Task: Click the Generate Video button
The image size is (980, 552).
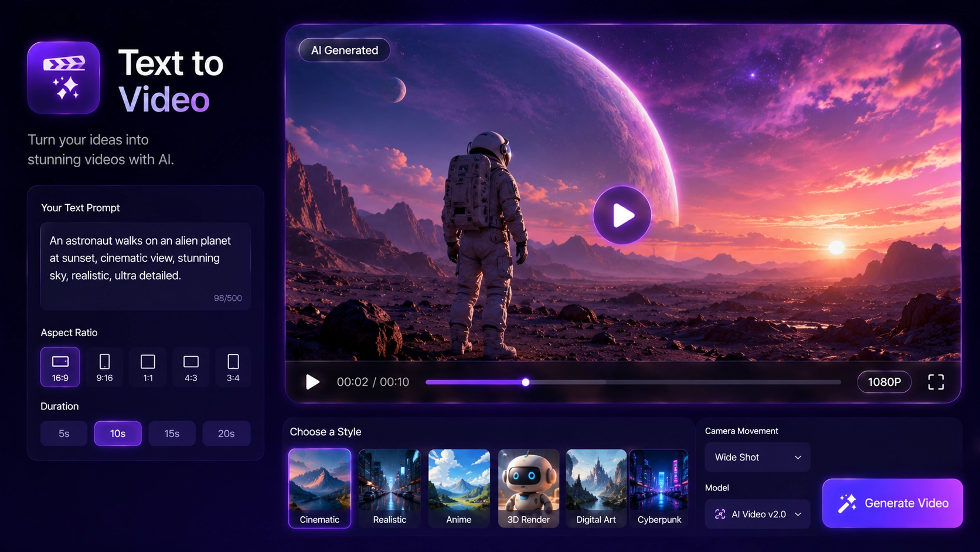Action: point(893,503)
